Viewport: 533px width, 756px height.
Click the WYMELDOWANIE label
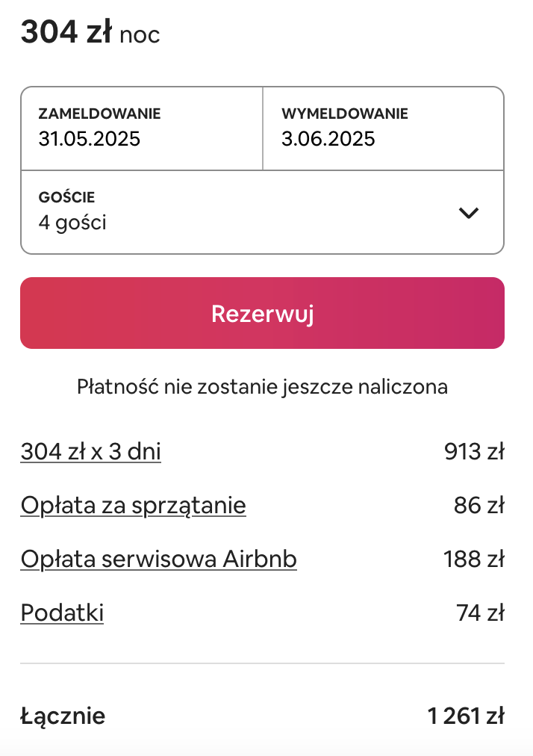point(345,114)
